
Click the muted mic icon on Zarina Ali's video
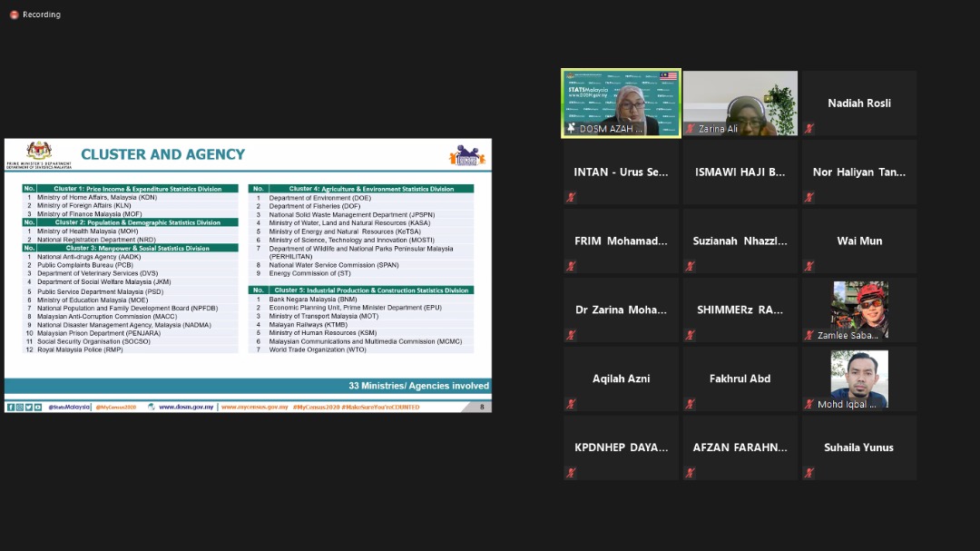point(690,129)
